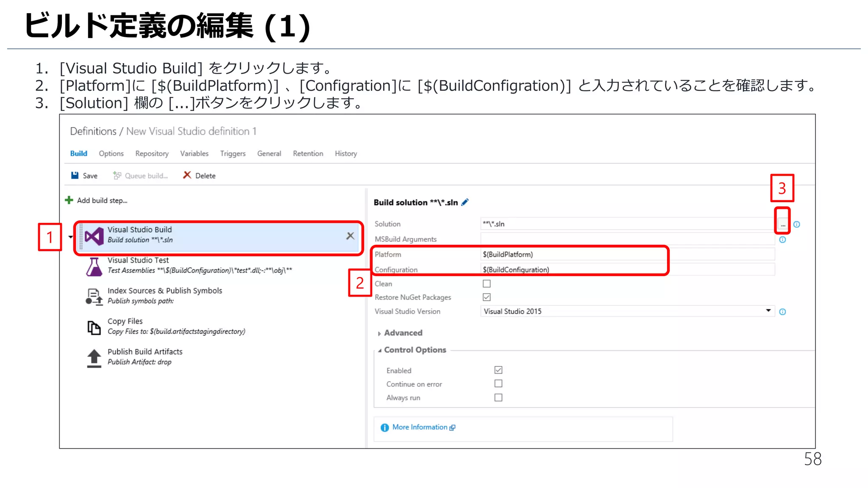Image resolution: width=868 pixels, height=488 pixels.
Task: Click Queue build... button label
Action: [146, 176]
